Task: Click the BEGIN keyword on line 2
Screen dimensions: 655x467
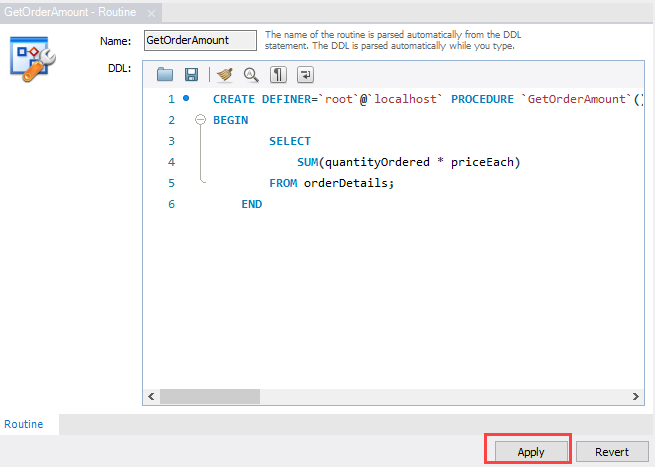Action: (231, 120)
